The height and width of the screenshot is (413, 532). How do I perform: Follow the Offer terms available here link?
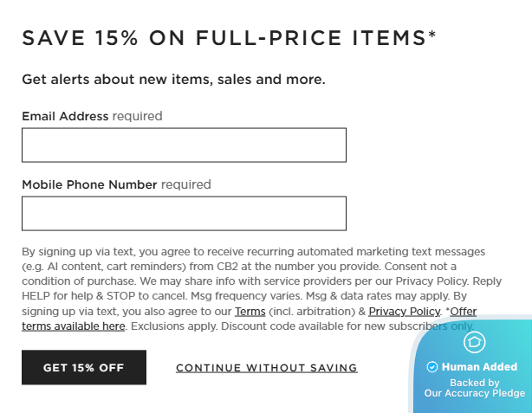tap(74, 326)
